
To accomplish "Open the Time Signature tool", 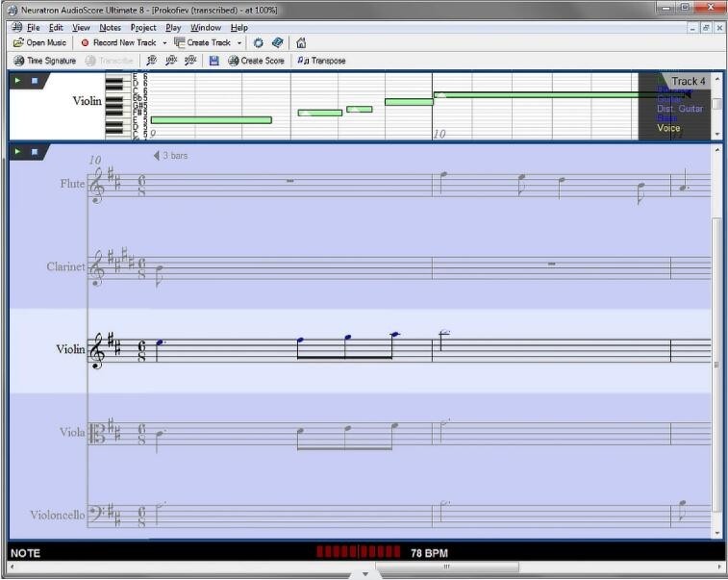I will 44,61.
